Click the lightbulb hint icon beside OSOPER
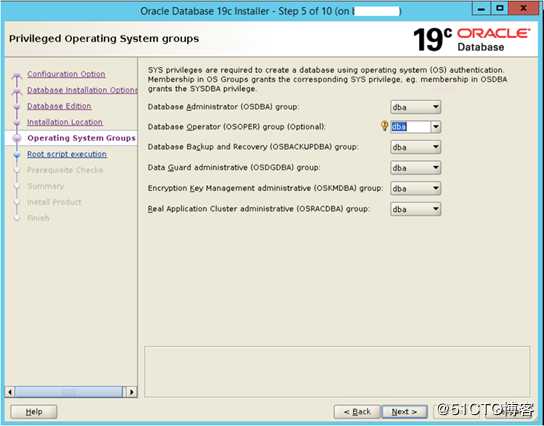The width and height of the screenshot is (544, 426). click(384, 126)
